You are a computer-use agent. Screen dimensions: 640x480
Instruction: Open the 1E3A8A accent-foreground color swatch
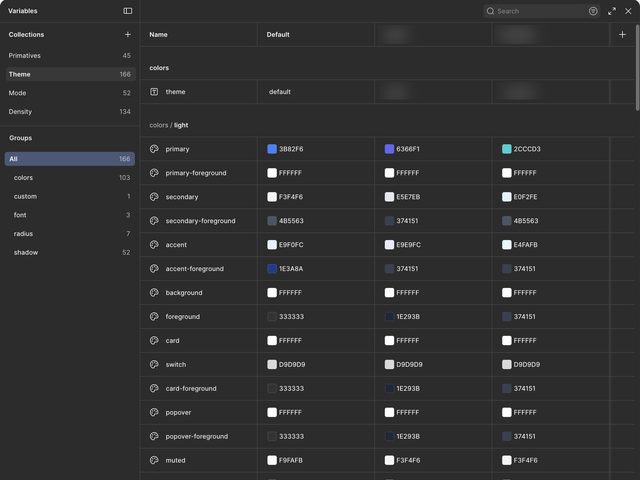pyautogui.click(x=272, y=269)
